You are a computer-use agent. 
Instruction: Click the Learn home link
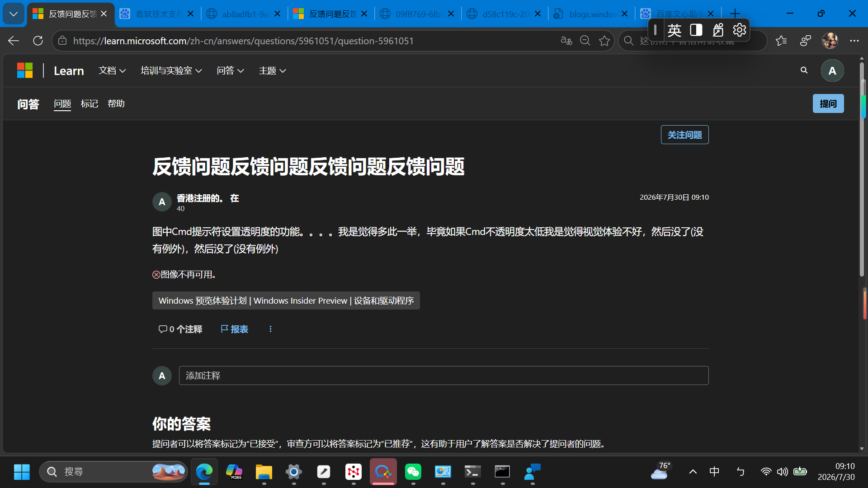(x=69, y=70)
